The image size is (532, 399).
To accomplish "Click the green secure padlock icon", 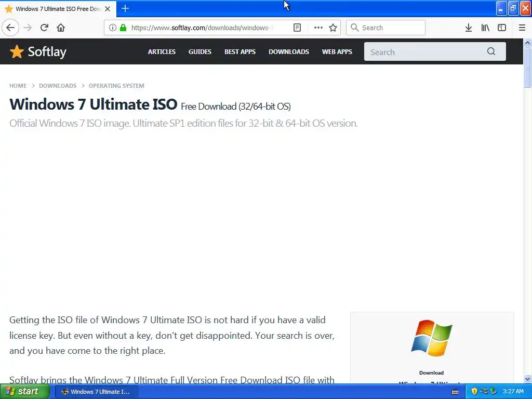I will click(x=123, y=28).
